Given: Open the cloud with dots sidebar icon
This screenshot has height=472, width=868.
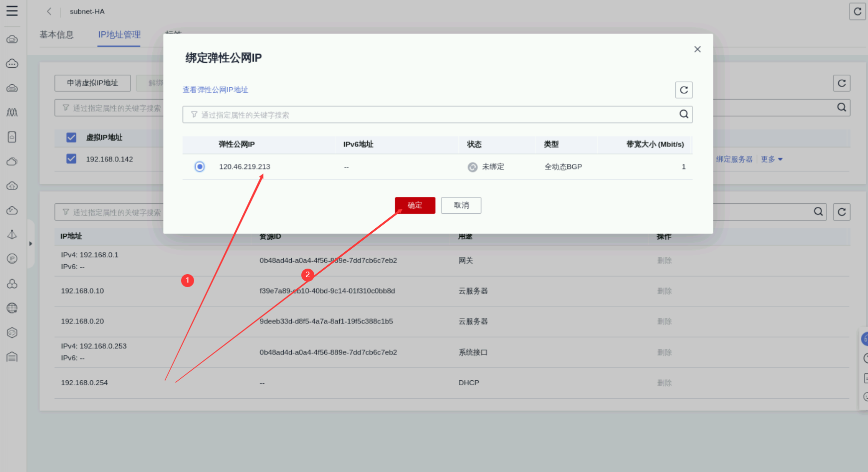Looking at the screenshot, I should pyautogui.click(x=12, y=64).
